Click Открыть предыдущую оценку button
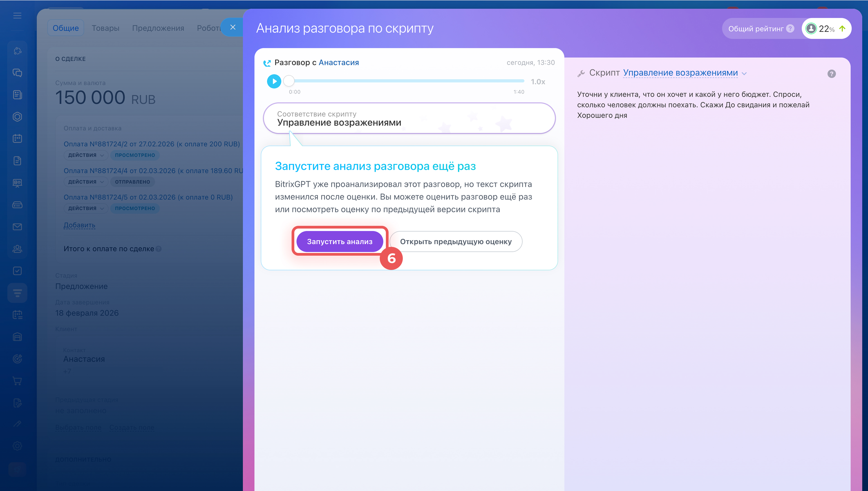This screenshot has width=868, height=491. 455,241
